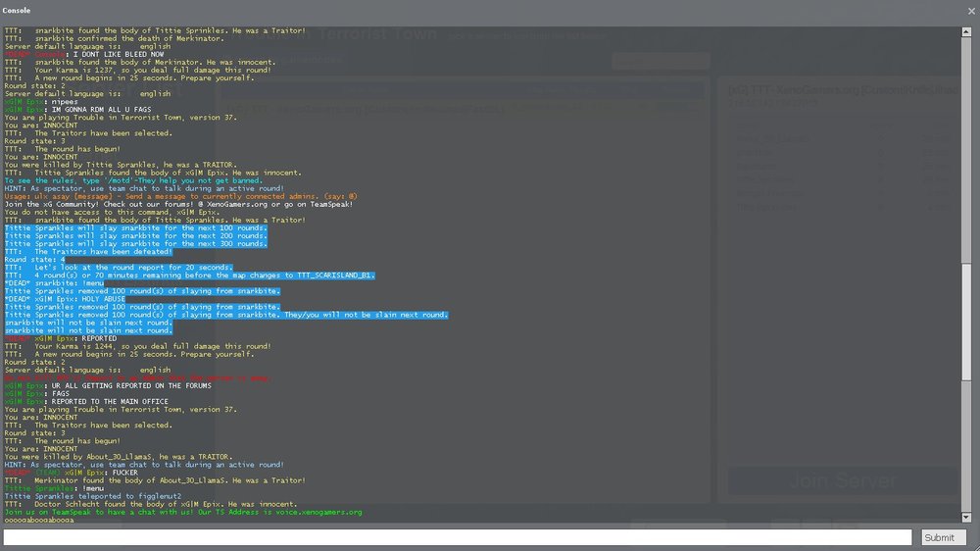This screenshot has width=980, height=551.
Task: Click orange line 'Usage: ulx asay {message}'
Action: pyautogui.click(x=180, y=196)
